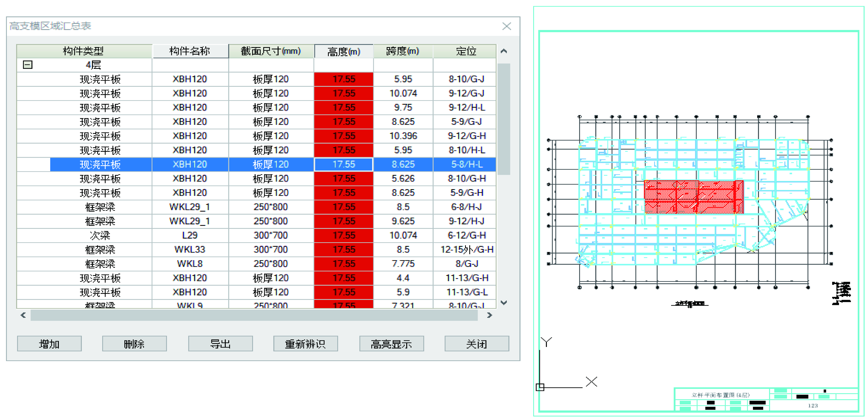The height and width of the screenshot is (418, 868).
Task: Click the 关闭 button
Action: coord(477,344)
